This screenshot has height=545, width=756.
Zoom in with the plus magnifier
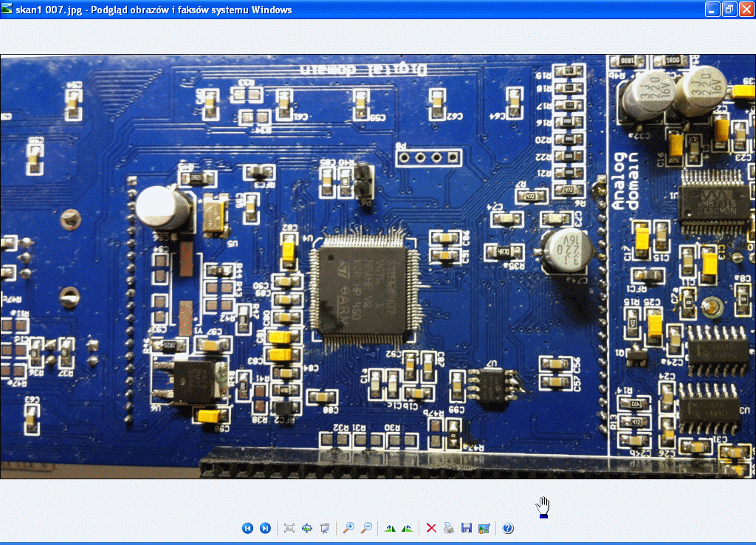(349, 528)
